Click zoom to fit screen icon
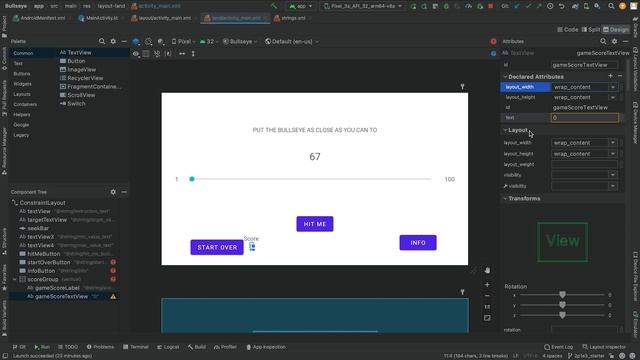The height and width of the screenshot is (360, 640). coord(487,318)
